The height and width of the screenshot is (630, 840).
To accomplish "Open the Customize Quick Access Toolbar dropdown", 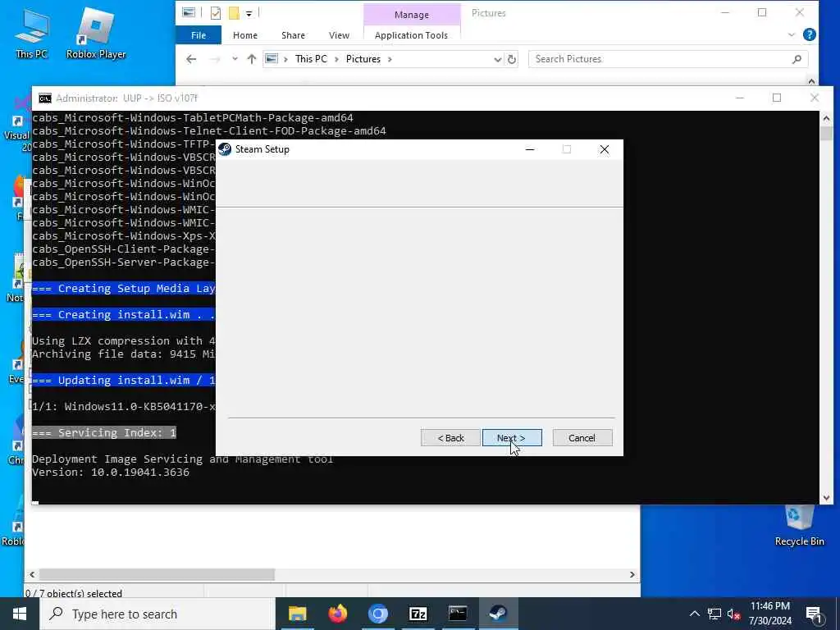I will click(x=249, y=13).
